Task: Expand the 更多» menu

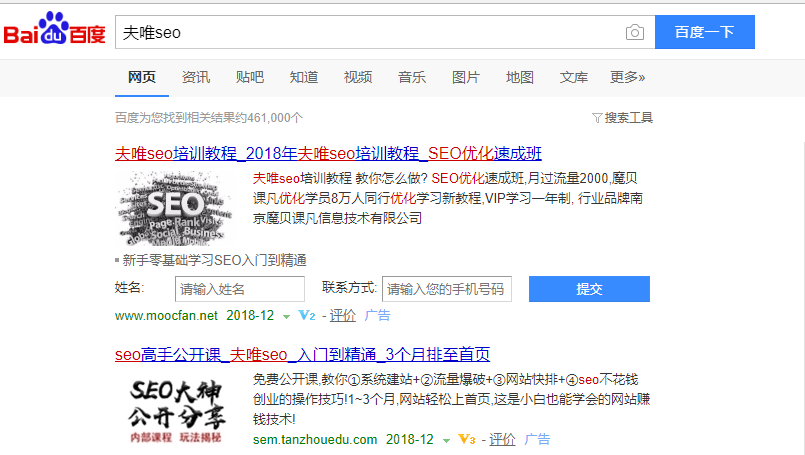Action: pyautogui.click(x=627, y=78)
